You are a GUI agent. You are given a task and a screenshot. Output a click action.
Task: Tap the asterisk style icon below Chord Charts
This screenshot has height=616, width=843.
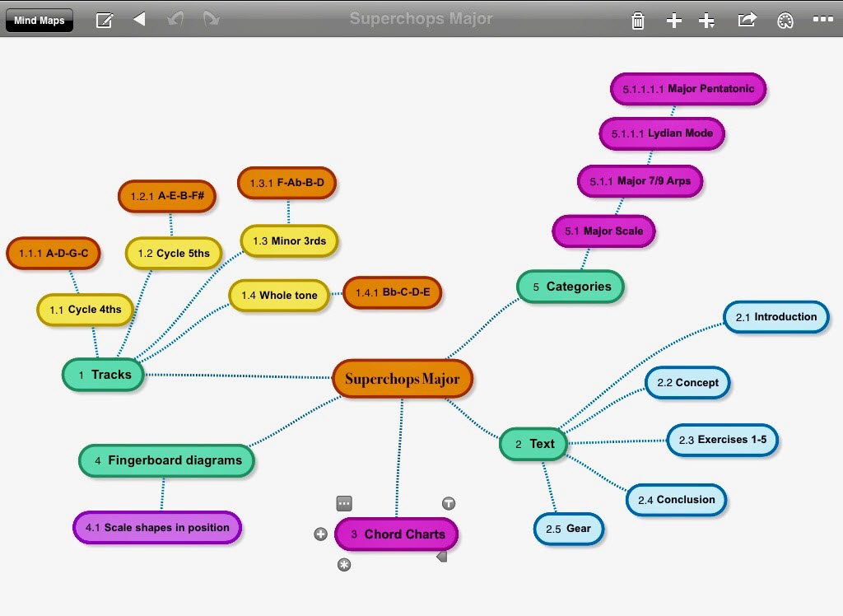coord(343,565)
